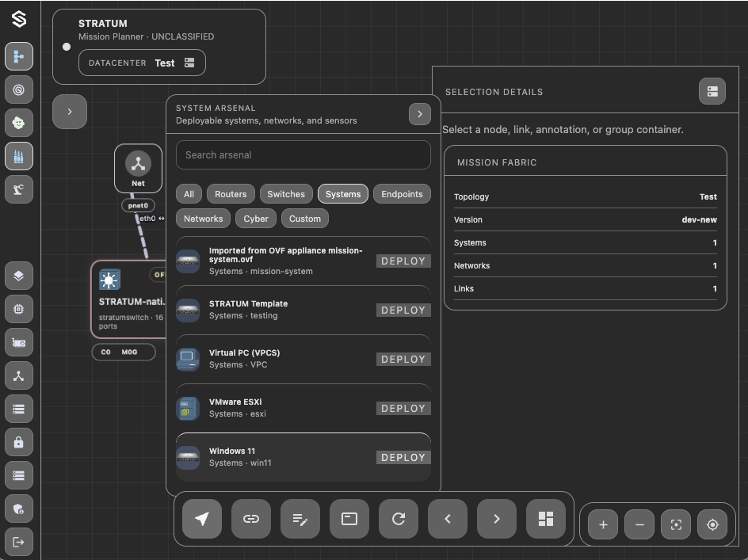Select the STRATUM-native switch node
This screenshot has height=560, width=748.
[x=128, y=299]
